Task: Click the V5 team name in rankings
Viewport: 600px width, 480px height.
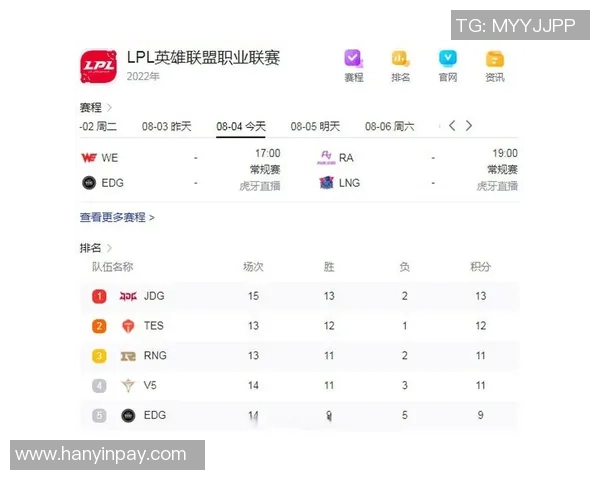Action: tap(150, 385)
